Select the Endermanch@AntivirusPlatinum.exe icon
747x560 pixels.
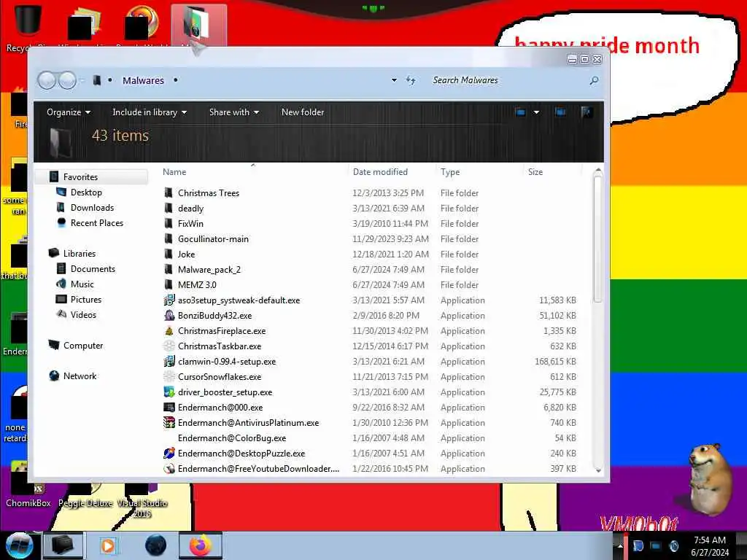169,423
